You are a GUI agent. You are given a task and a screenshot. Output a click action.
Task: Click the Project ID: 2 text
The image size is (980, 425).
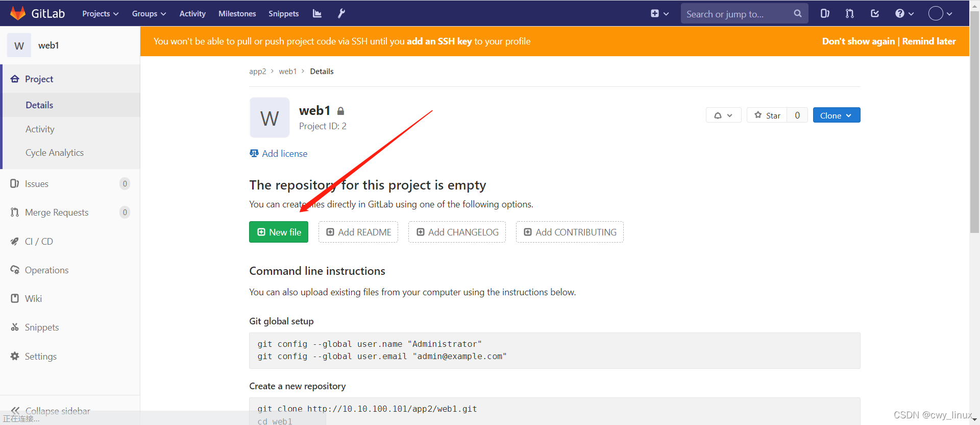point(323,126)
